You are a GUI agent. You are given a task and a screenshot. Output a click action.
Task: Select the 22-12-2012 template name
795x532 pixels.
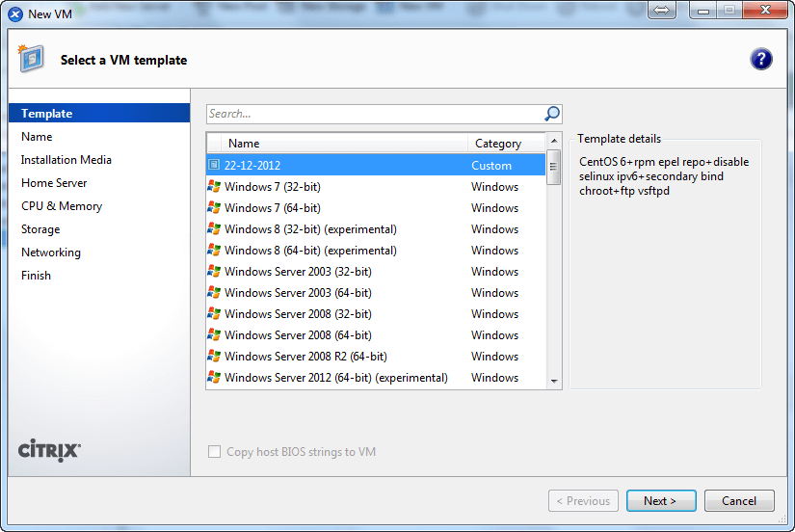252,166
